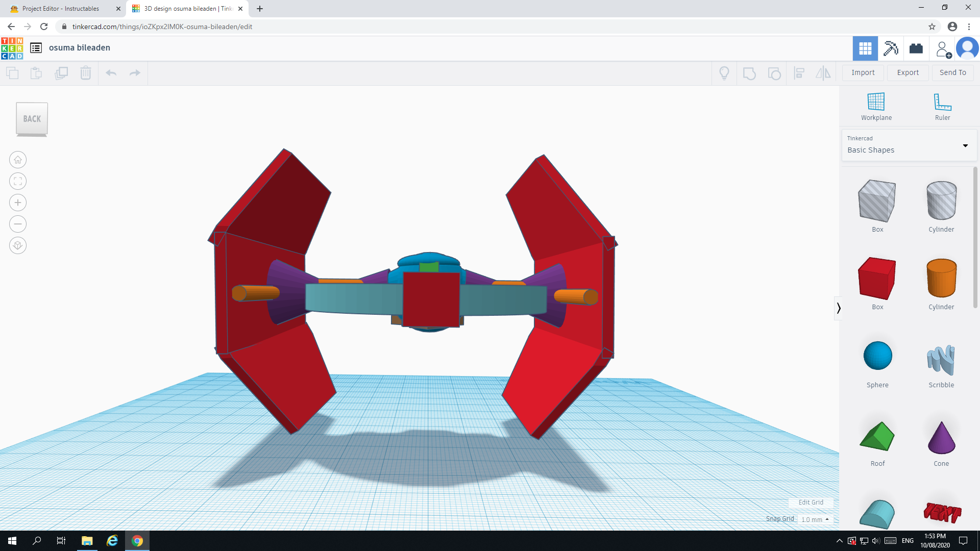Viewport: 980px width, 551px height.
Task: Click the address bar URL
Action: coord(162,27)
